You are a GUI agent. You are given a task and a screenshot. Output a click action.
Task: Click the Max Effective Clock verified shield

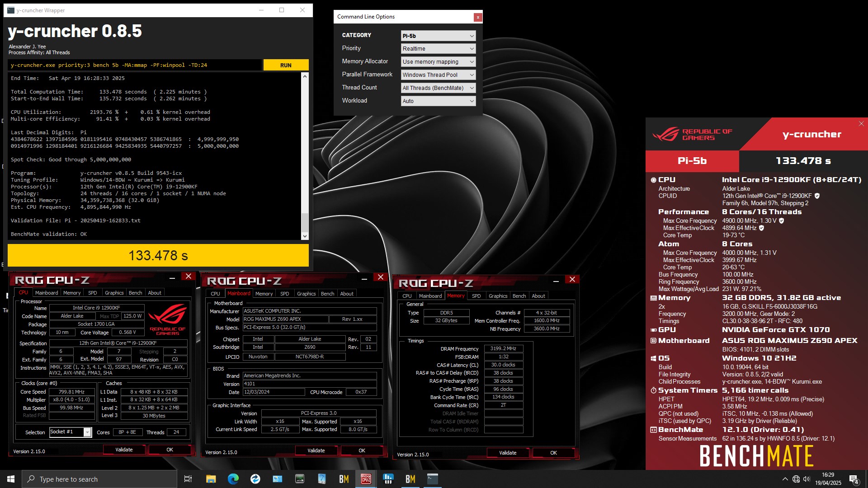(x=761, y=228)
